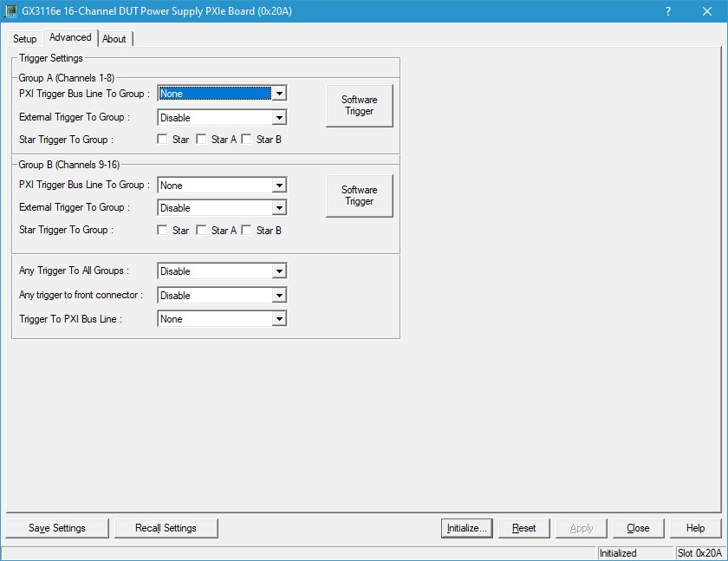
Task: Open the About tab
Action: pyautogui.click(x=114, y=39)
